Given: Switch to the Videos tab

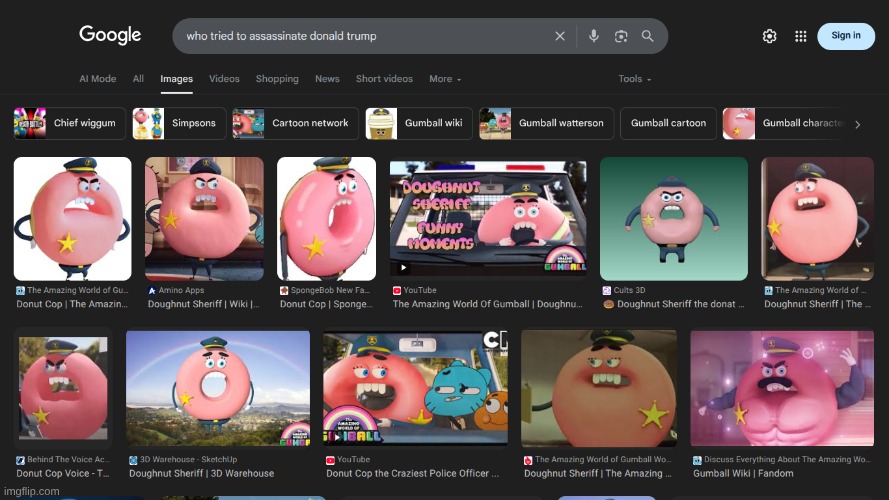Looking at the screenshot, I should tap(224, 79).
